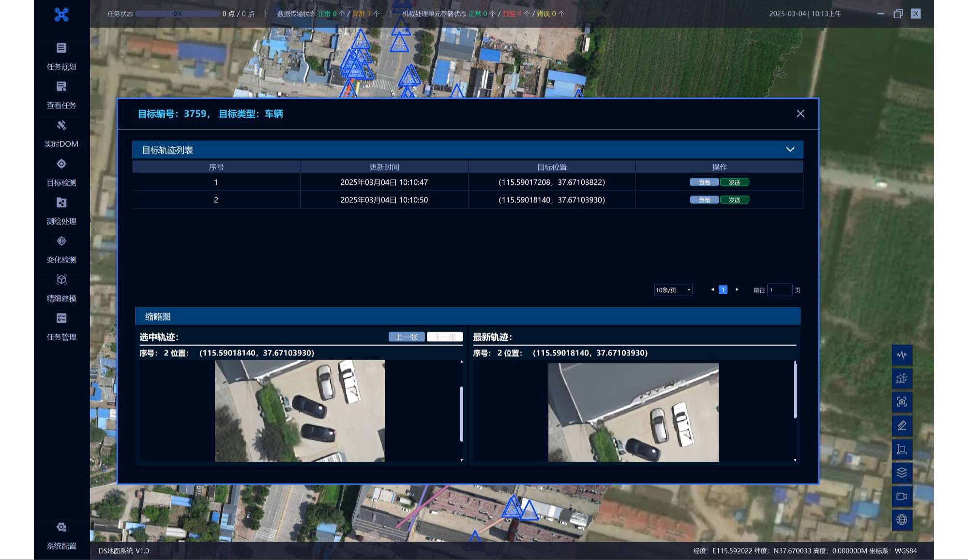Open the 目标检测 target icon
The height and width of the screenshot is (560, 968).
coord(61,164)
